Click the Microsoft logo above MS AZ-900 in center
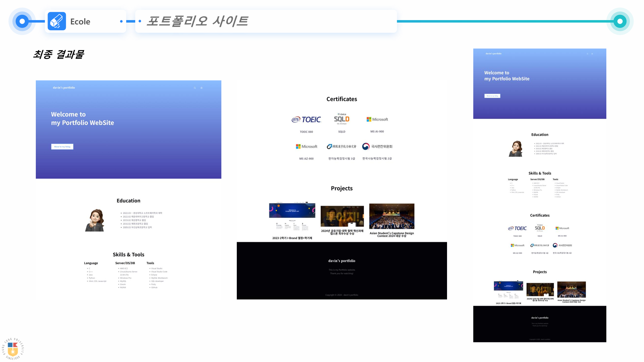This screenshot has height=362, width=644. (x=306, y=147)
